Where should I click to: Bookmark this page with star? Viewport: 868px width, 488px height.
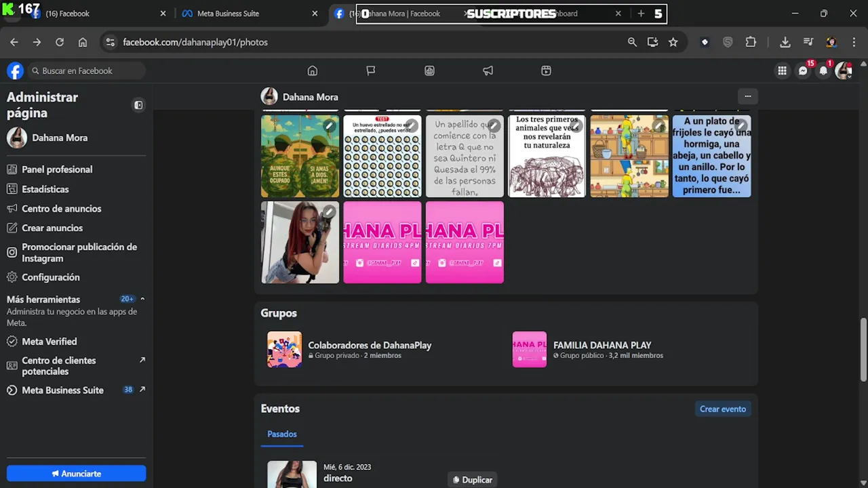click(673, 42)
